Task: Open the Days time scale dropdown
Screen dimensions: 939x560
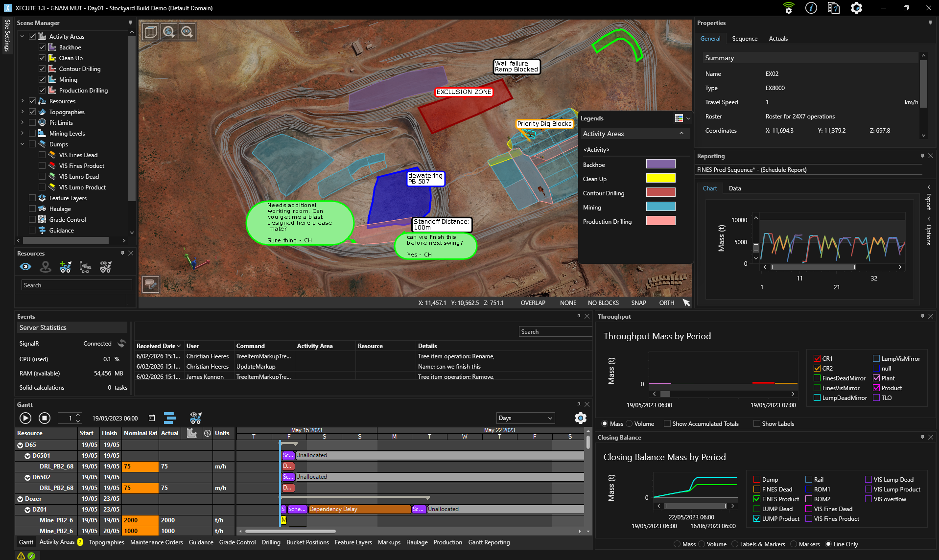Action: 525,418
